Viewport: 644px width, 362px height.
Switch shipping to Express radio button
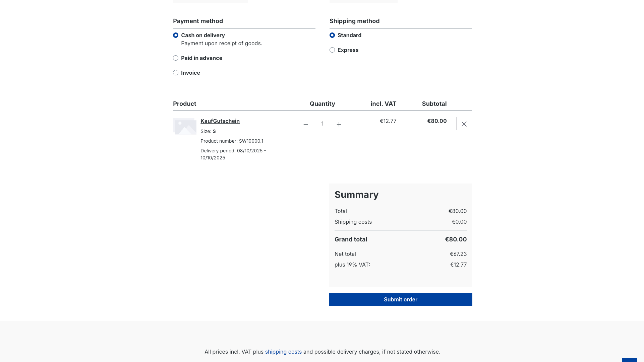click(x=332, y=50)
